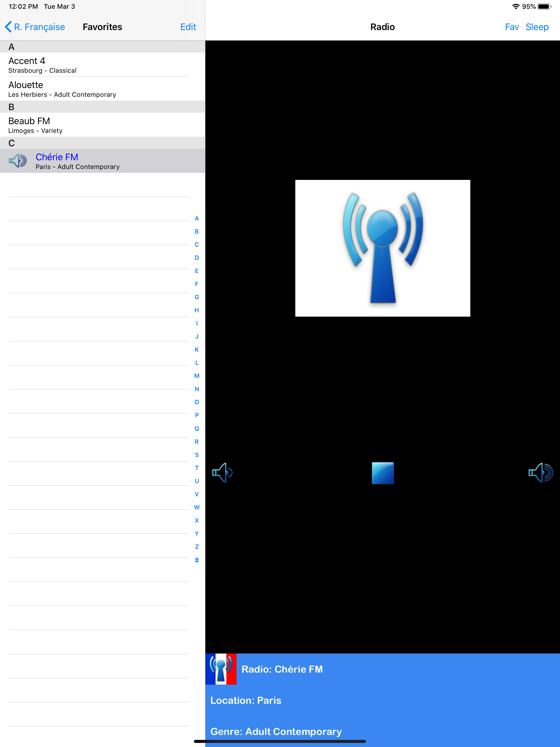Tap the Wi-Fi icon in status bar

click(x=516, y=6)
